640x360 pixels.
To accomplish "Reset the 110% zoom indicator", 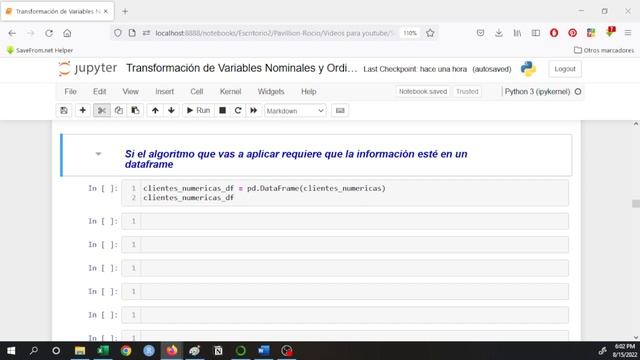I will click(x=410, y=33).
